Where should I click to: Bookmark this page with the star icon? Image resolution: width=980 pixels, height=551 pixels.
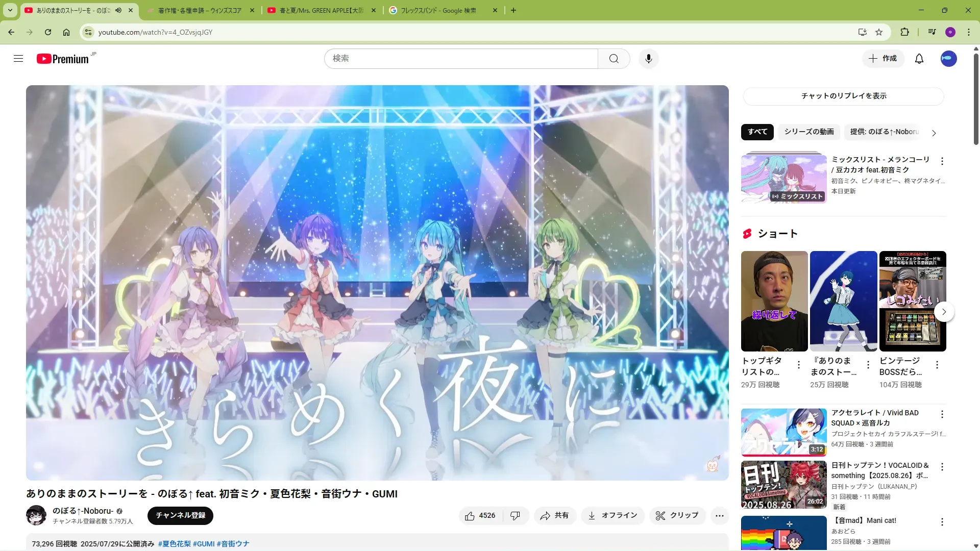click(x=879, y=32)
